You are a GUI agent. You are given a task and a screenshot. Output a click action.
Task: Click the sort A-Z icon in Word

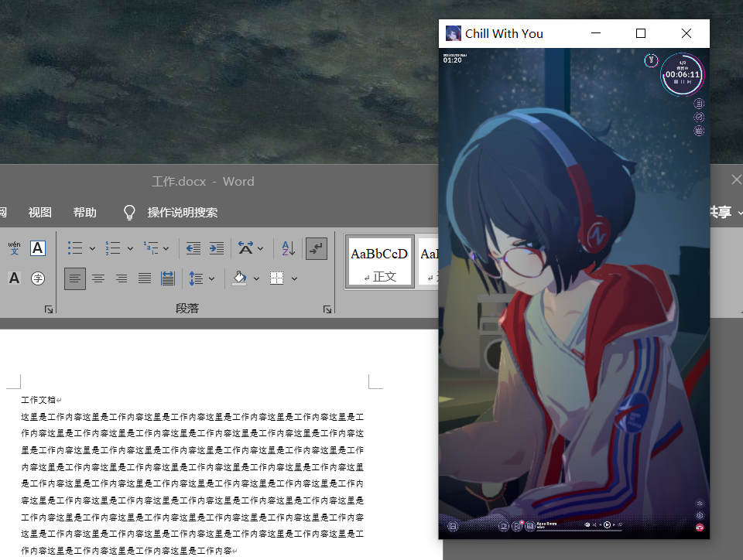pos(288,248)
